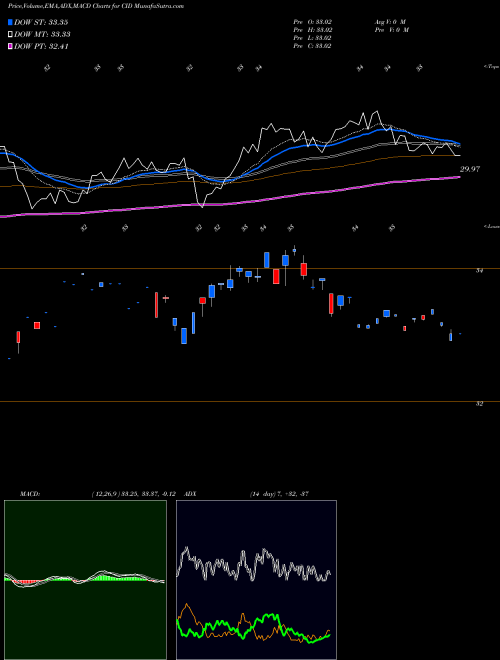Click the '<Tops' marker label

tap(492, 67)
